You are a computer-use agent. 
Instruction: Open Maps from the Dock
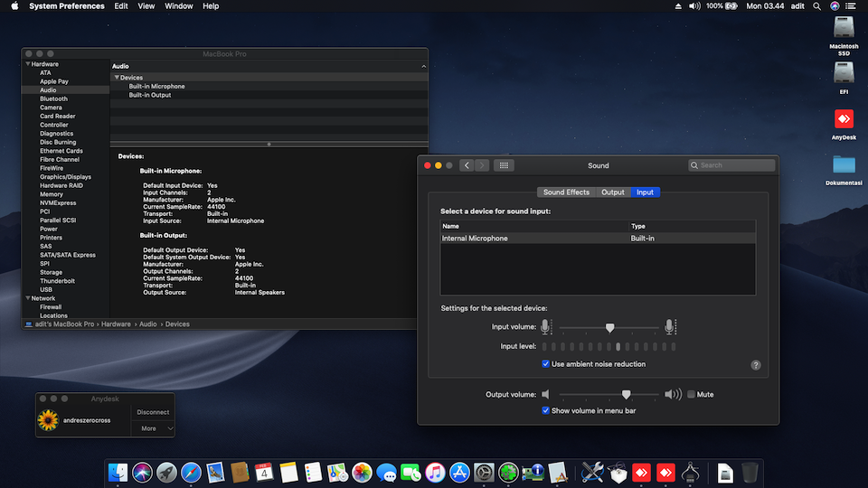click(337, 473)
